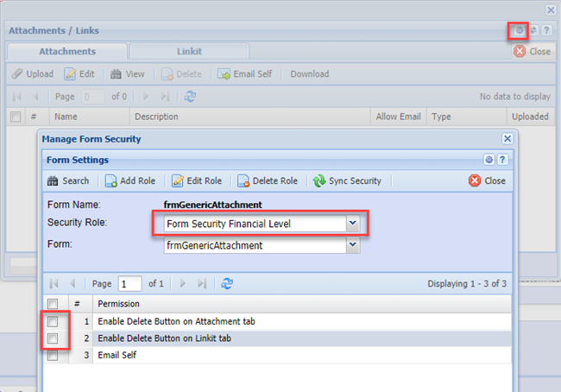Image resolution: width=561 pixels, height=392 pixels.
Task: Toggle select-all checkbox in Permission header
Action: pyautogui.click(x=53, y=304)
